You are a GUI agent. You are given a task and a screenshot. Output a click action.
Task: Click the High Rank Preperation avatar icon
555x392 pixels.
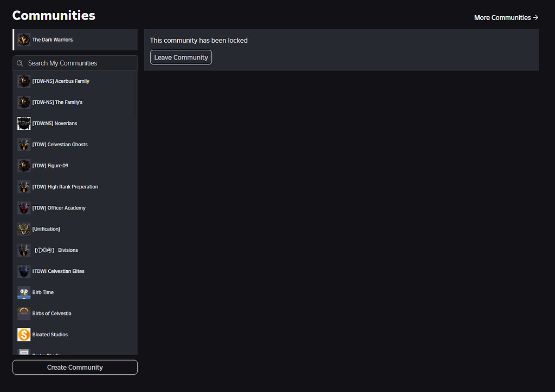pos(24,187)
